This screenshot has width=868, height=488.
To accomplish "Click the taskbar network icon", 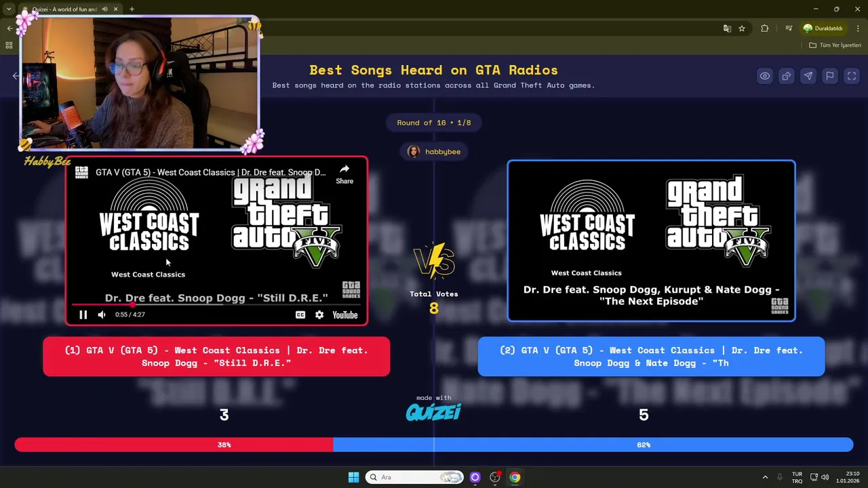I will [814, 477].
